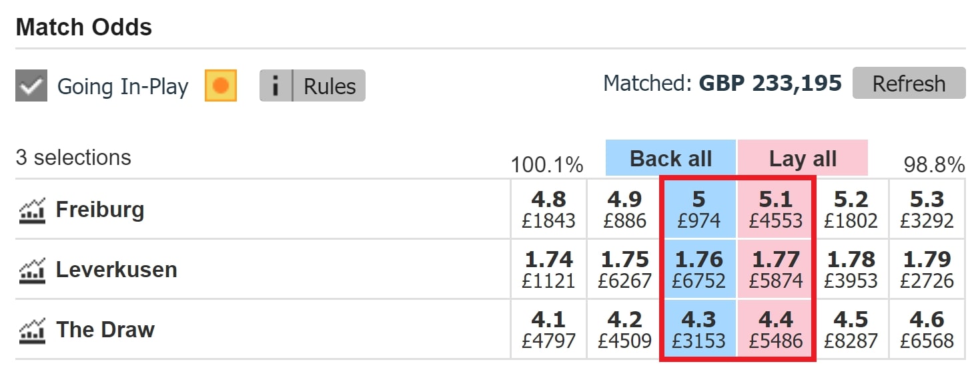Click the info icon beside Rules

pyautogui.click(x=276, y=86)
